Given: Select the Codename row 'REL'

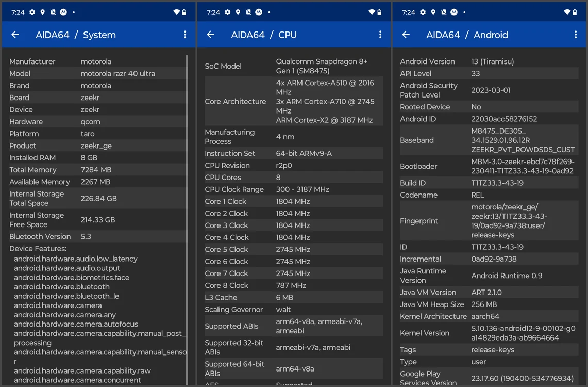Looking at the screenshot, I should (489, 195).
